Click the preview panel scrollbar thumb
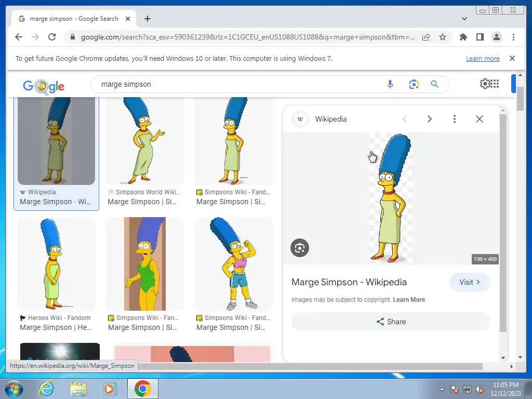This screenshot has height=399, width=532. 503,223
